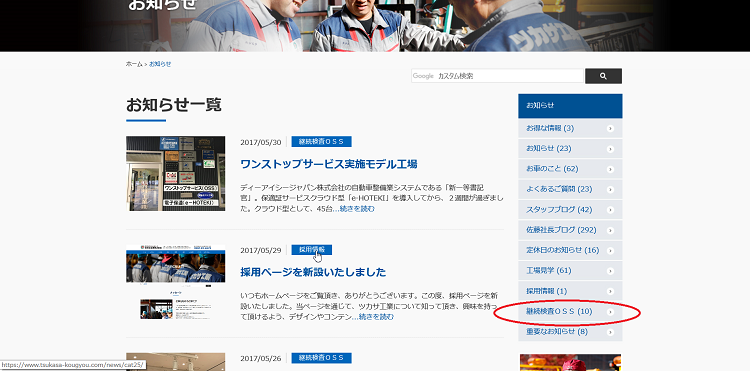This screenshot has width=750, height=371.
Task: Click the OSS model factory article thumbnail
Action: point(176,174)
